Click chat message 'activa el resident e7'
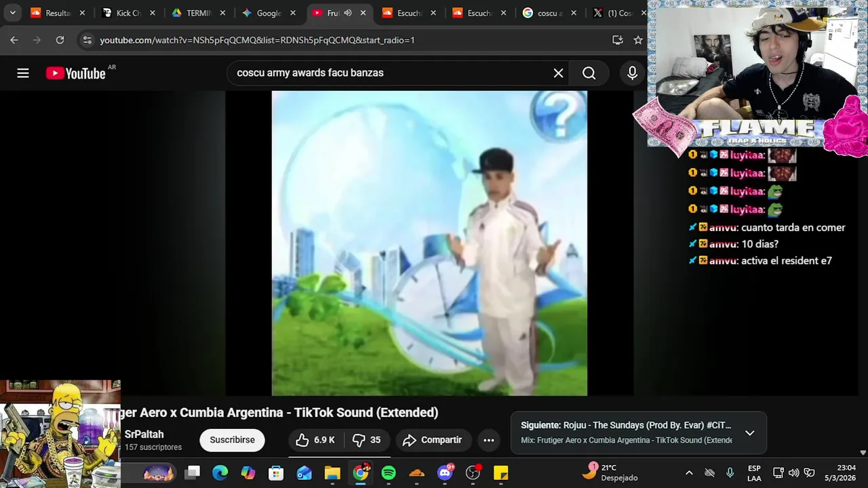 coord(787,261)
